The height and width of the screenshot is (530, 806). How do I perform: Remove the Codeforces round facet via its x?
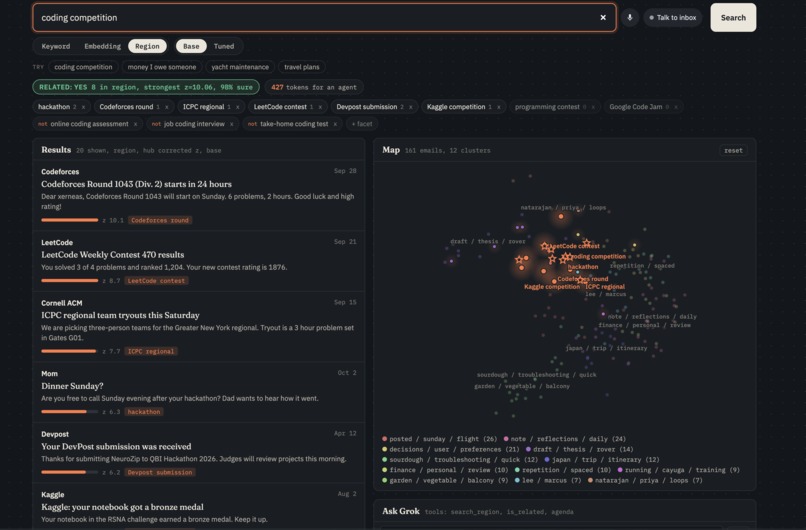167,107
